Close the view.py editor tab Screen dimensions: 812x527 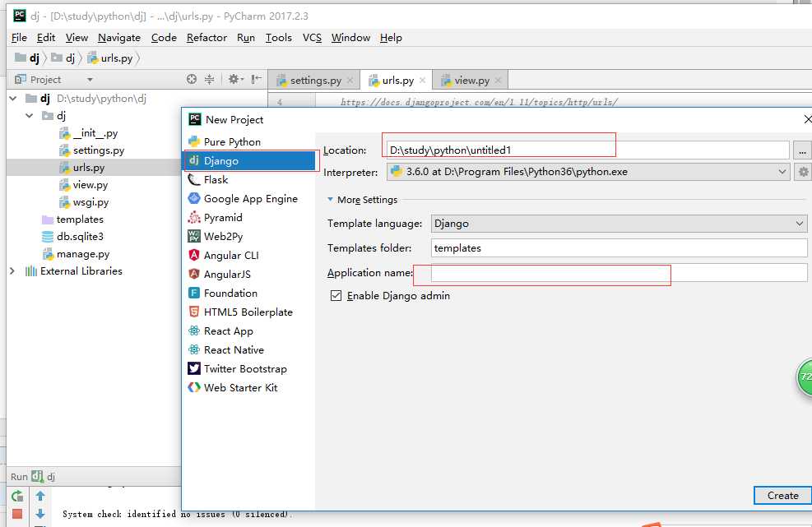click(499, 81)
